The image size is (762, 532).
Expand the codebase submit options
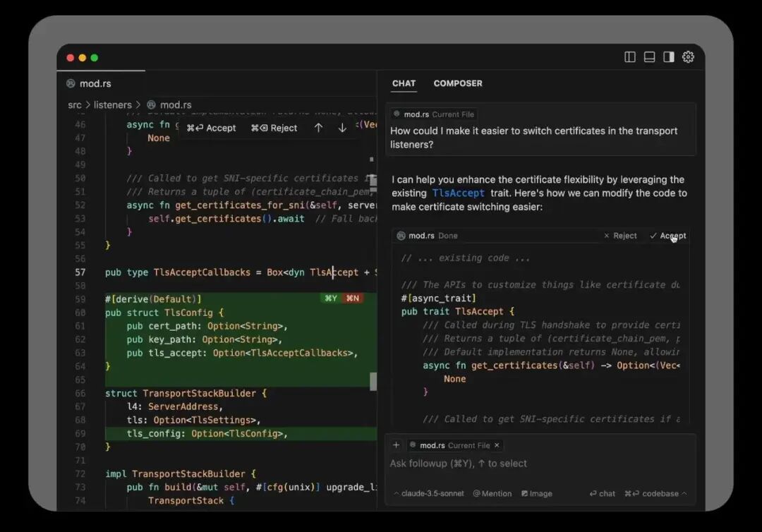pyautogui.click(x=684, y=494)
